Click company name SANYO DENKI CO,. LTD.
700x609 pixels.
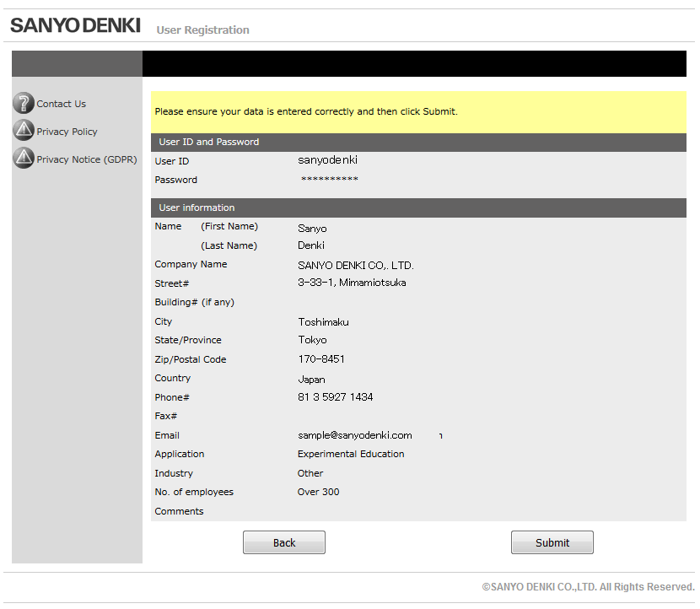point(356,266)
